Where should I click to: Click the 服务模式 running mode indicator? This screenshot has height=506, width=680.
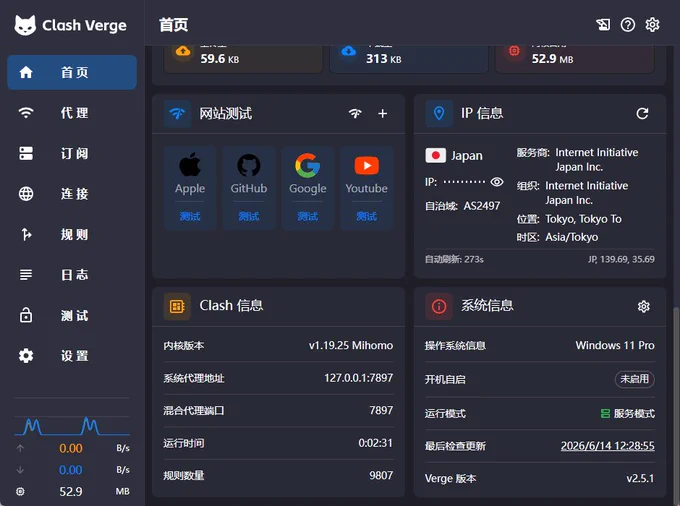628,413
